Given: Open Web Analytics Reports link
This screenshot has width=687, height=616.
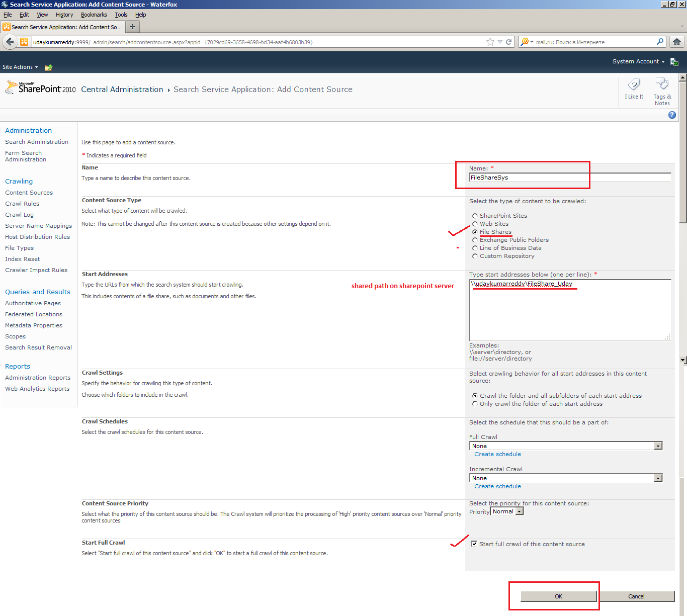Looking at the screenshot, I should click(x=37, y=389).
